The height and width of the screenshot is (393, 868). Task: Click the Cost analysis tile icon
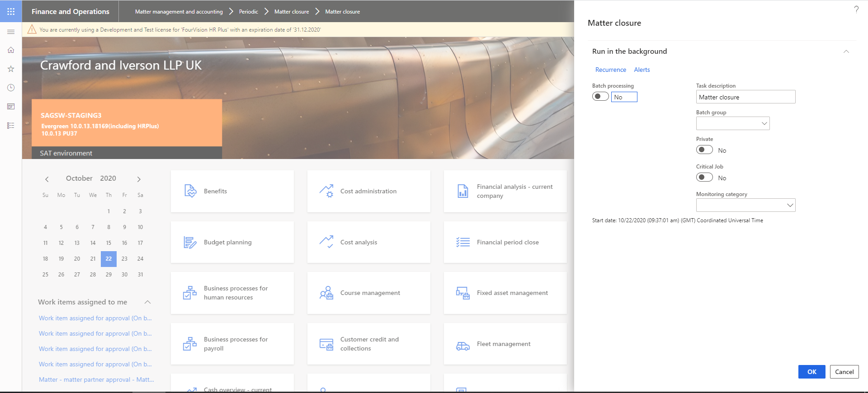(x=326, y=242)
